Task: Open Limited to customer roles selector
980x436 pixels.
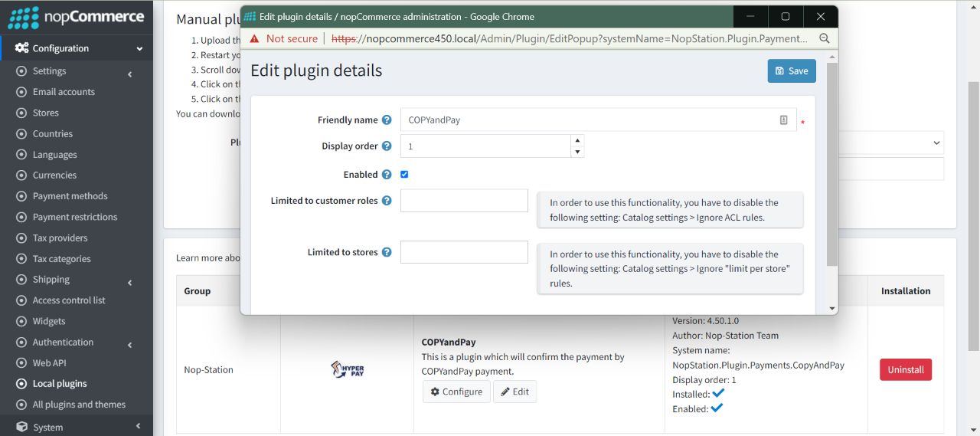Action: click(464, 201)
